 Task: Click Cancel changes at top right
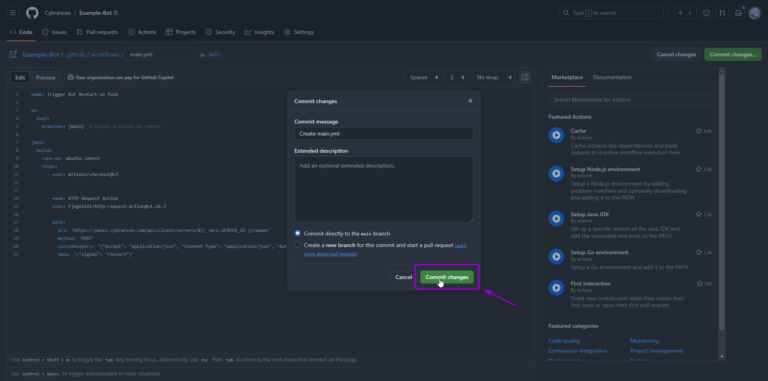676,54
